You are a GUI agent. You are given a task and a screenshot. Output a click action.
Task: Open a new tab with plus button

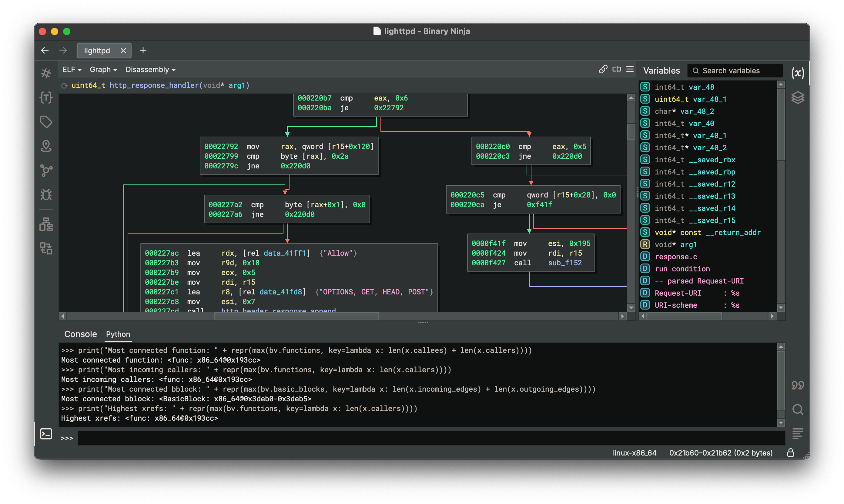click(x=143, y=51)
